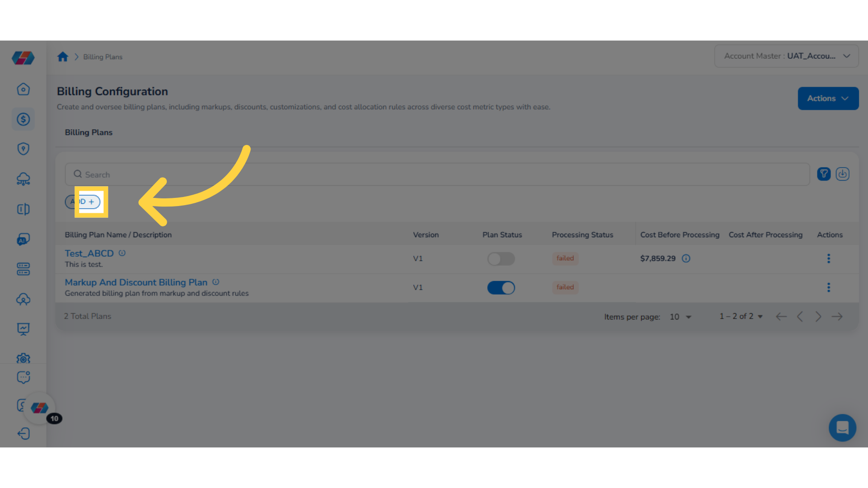The width and height of the screenshot is (868, 488).
Task: Expand the Account Master dropdown
Action: (786, 56)
